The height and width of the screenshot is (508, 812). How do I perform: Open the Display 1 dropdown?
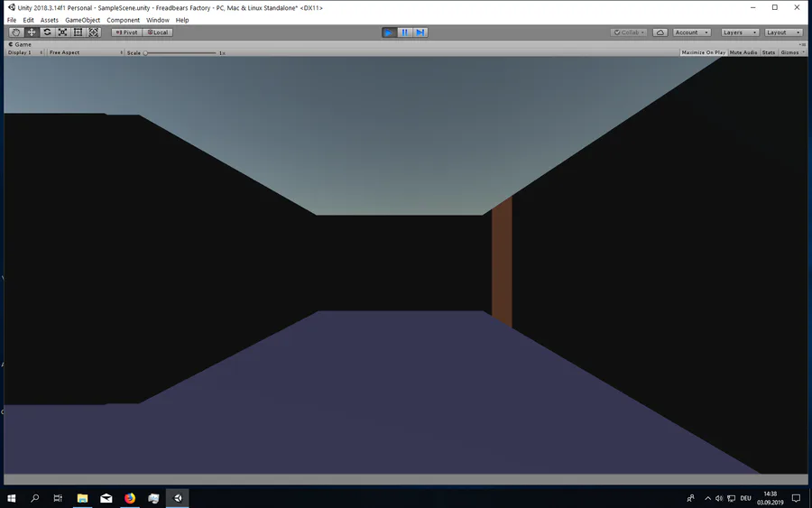point(25,52)
